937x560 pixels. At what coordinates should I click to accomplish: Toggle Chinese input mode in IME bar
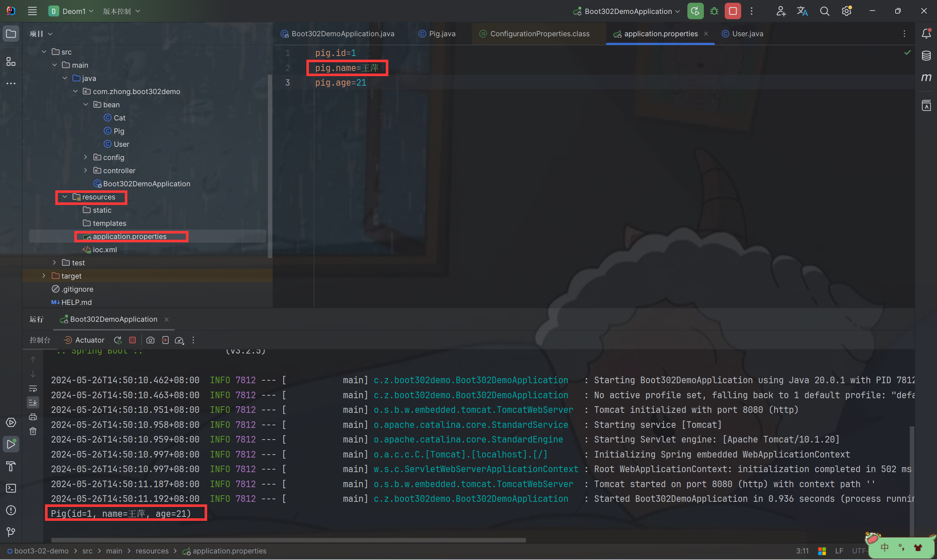click(x=885, y=547)
